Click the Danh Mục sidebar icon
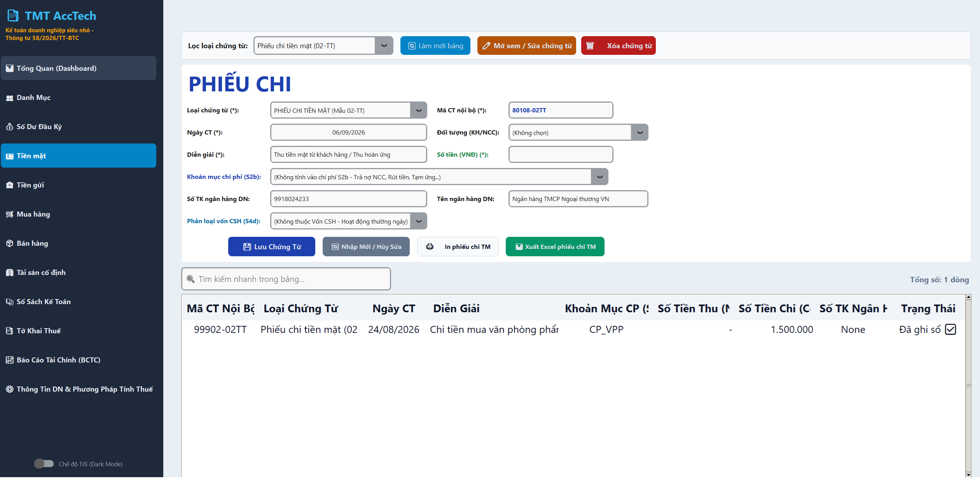This screenshot has height=490, width=980. coord(10,98)
